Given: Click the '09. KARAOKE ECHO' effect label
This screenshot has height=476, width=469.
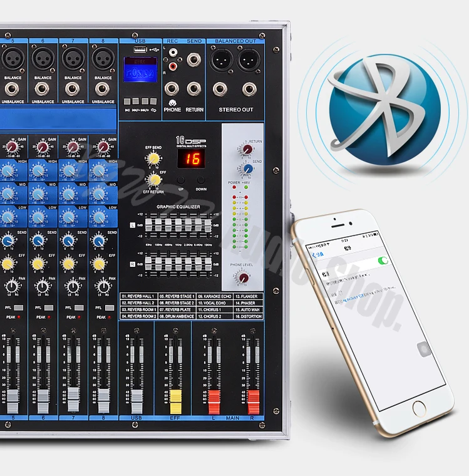Looking at the screenshot, I should pos(214,296).
